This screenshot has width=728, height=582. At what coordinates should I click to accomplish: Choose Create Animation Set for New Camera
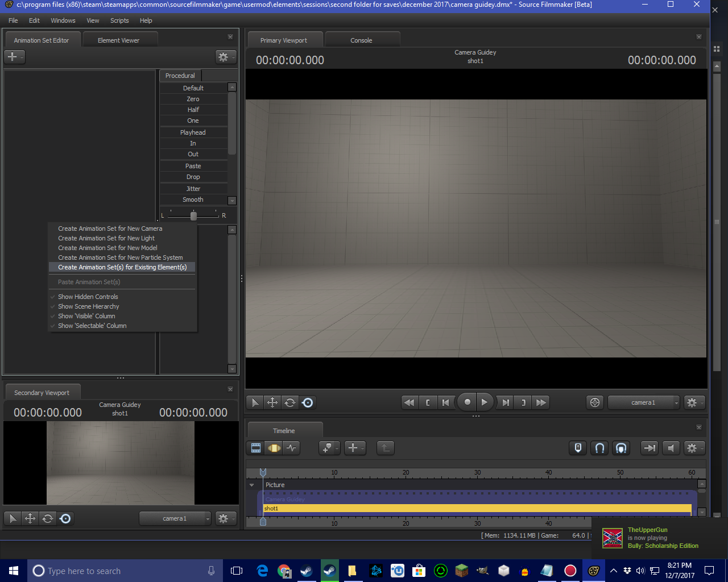(x=110, y=228)
